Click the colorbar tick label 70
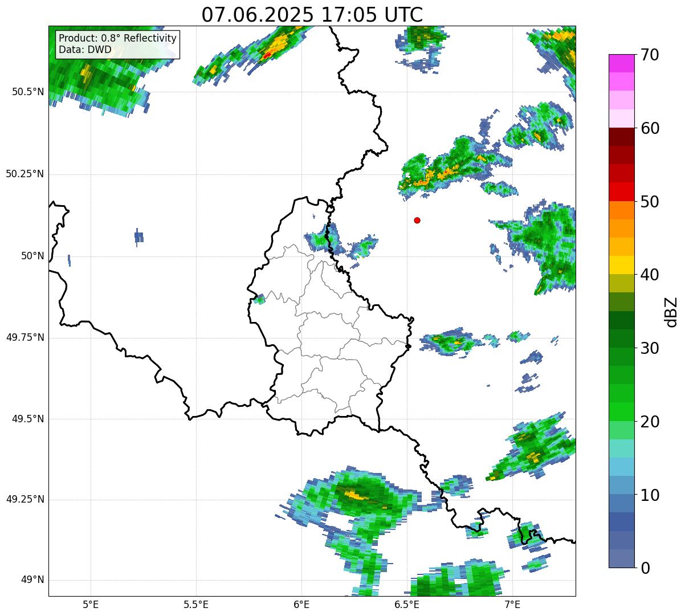This screenshot has height=616, width=685. 650,55
